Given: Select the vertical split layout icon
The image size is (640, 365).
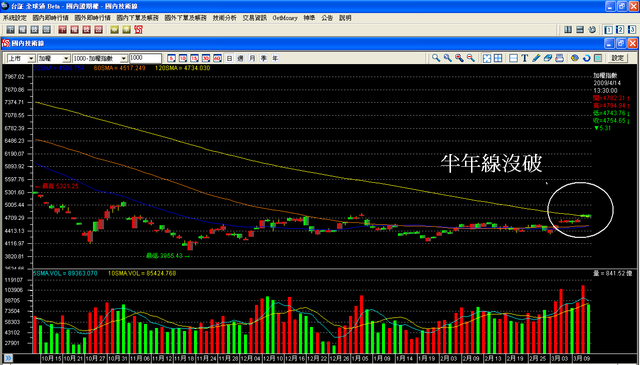Looking at the screenshot, I should pos(568,29).
